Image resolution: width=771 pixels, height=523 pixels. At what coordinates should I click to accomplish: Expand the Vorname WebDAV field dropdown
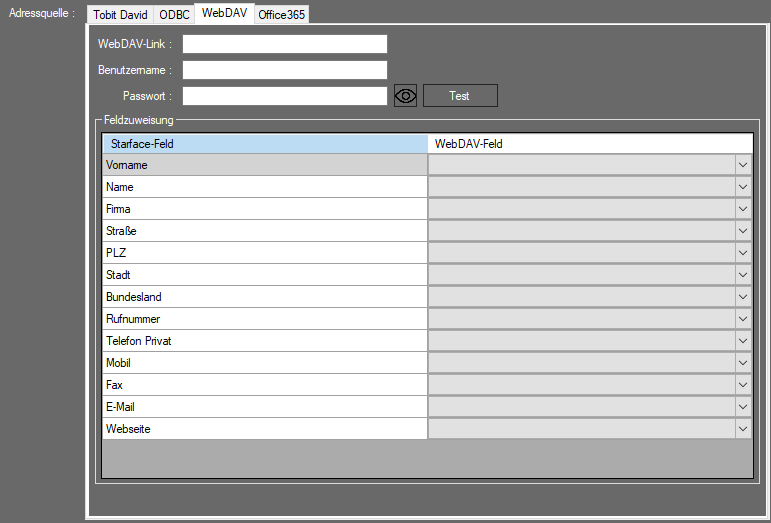pos(742,165)
